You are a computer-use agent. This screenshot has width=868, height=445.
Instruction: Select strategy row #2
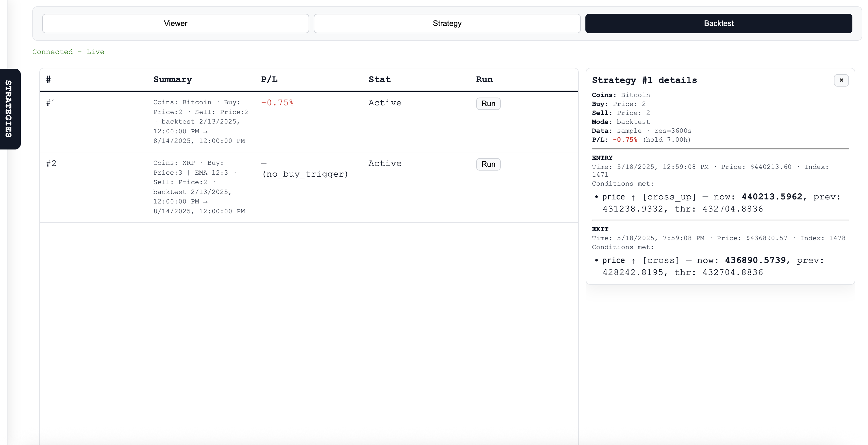coord(51,163)
